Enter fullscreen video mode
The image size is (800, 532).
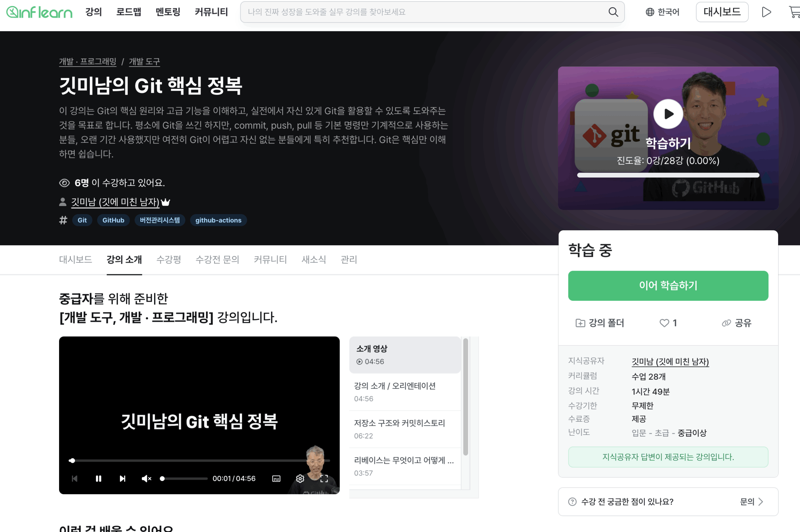click(x=324, y=478)
